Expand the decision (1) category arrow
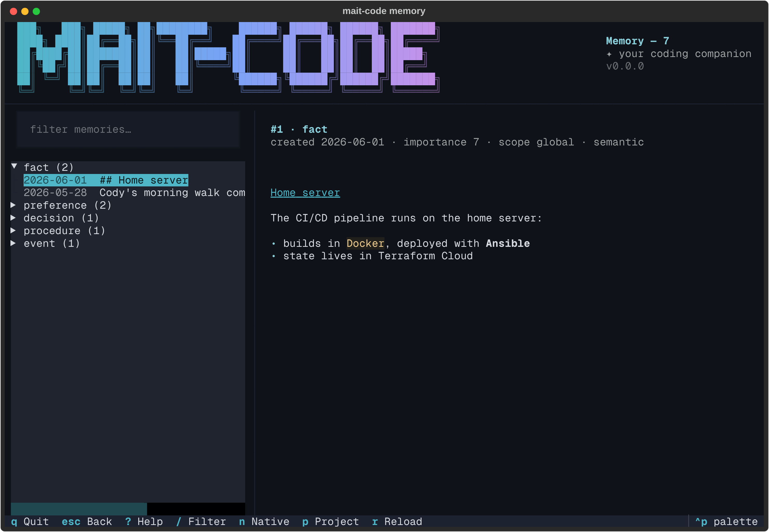 coord(13,218)
